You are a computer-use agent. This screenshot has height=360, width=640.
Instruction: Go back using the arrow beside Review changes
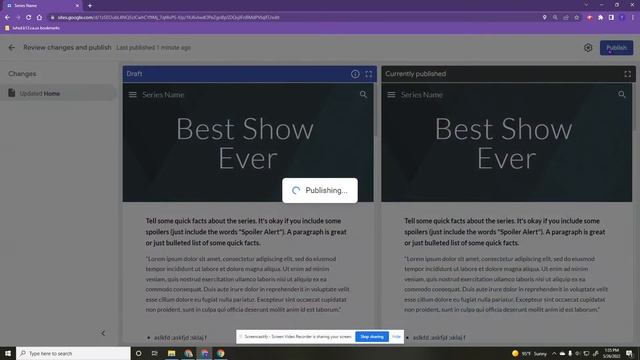pos(11,47)
